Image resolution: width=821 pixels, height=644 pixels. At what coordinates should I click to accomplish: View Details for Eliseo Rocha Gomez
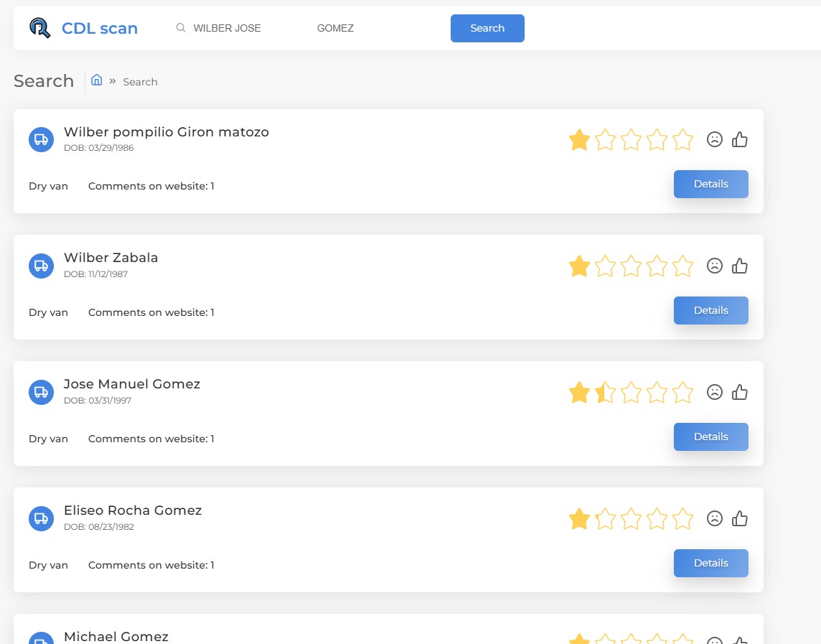pos(710,563)
